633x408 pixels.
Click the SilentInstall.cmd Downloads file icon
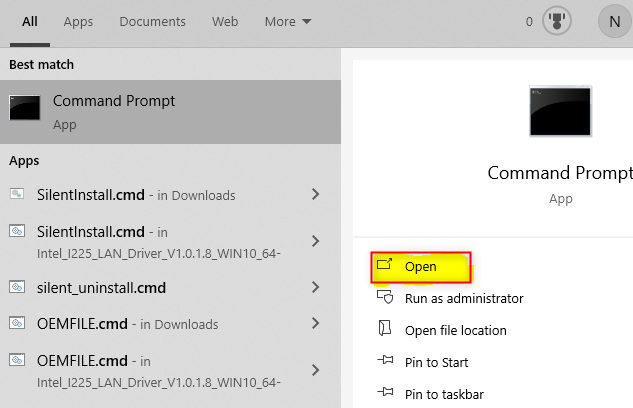tap(17, 194)
